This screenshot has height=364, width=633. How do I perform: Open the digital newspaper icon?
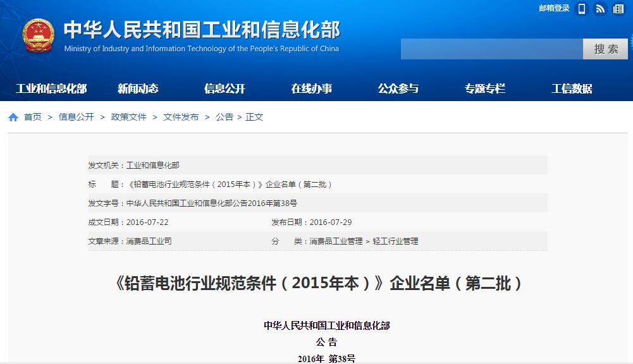click(x=618, y=9)
